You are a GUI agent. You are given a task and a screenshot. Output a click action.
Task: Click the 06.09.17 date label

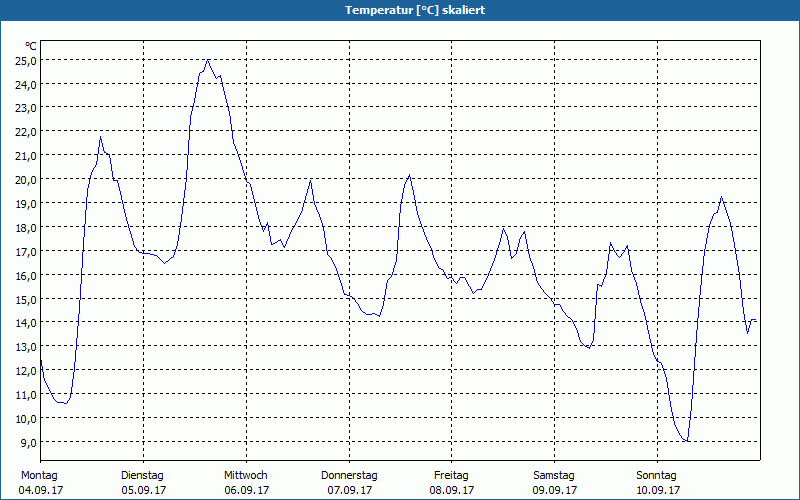click(x=247, y=490)
